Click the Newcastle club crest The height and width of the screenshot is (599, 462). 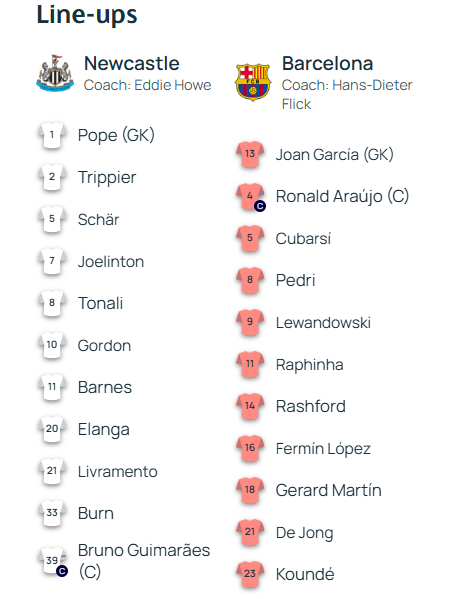55,73
